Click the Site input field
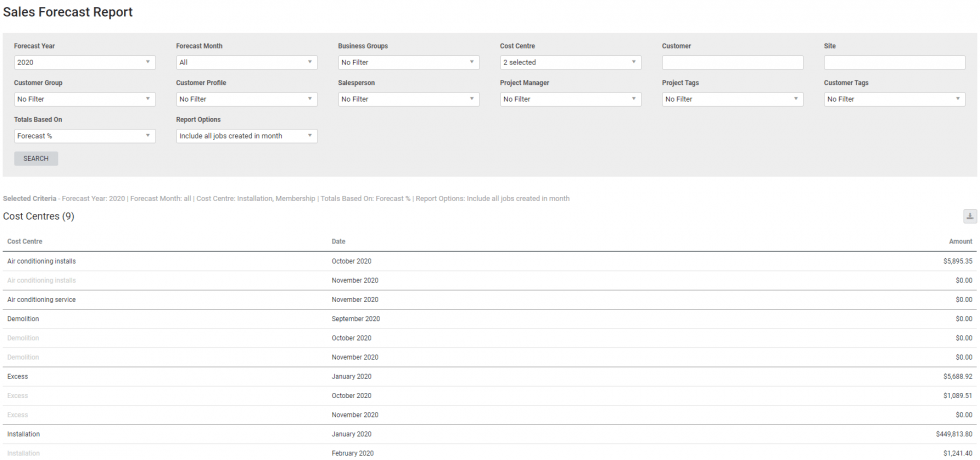The height and width of the screenshot is (460, 980). coord(895,62)
